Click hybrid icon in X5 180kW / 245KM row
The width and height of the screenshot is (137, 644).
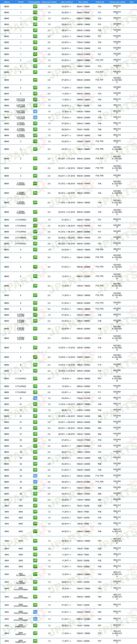click(35, 476)
